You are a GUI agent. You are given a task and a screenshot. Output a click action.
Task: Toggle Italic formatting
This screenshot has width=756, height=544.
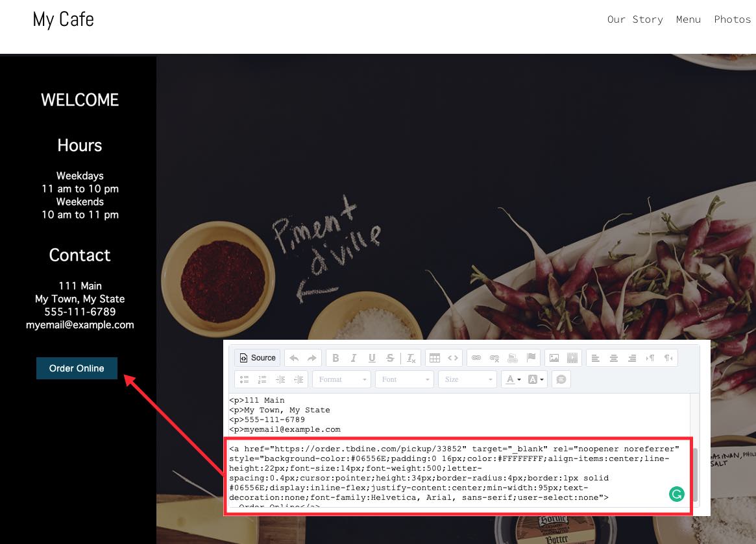(x=354, y=357)
